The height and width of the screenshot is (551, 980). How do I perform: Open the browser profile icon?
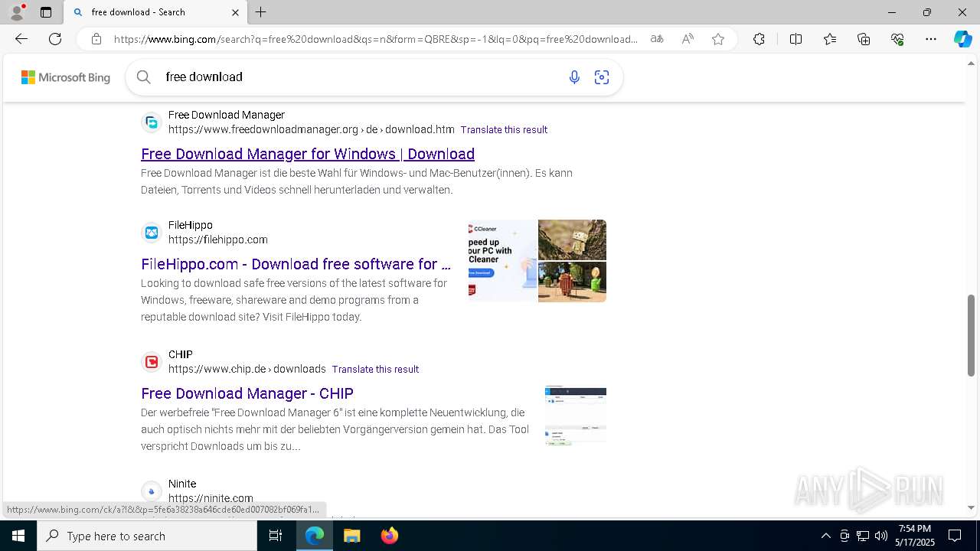pos(17,12)
